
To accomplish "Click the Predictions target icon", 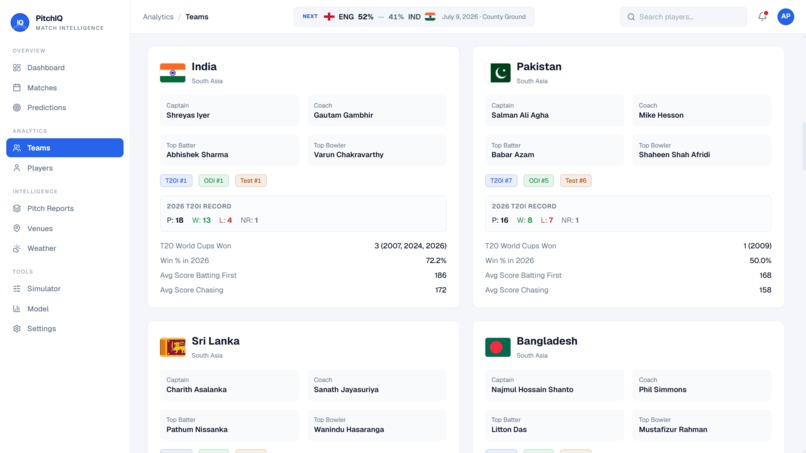I will click(17, 107).
